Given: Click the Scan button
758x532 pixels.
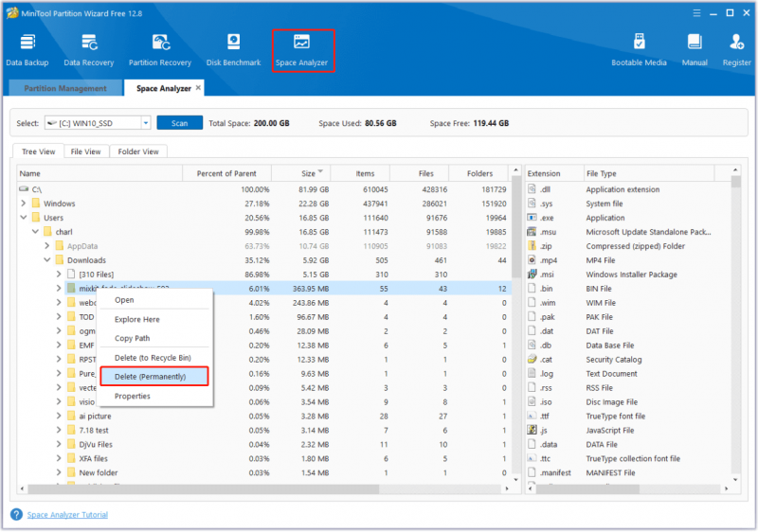Looking at the screenshot, I should click(x=179, y=123).
